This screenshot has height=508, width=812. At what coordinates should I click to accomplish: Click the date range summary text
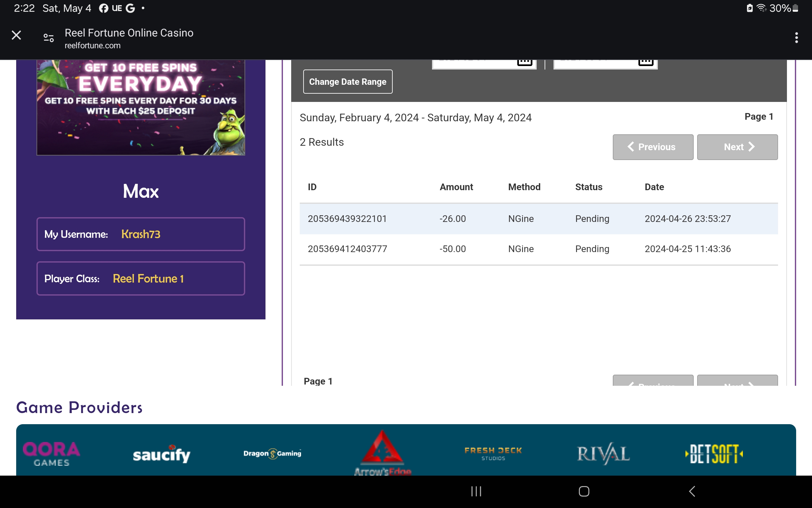[x=416, y=117]
